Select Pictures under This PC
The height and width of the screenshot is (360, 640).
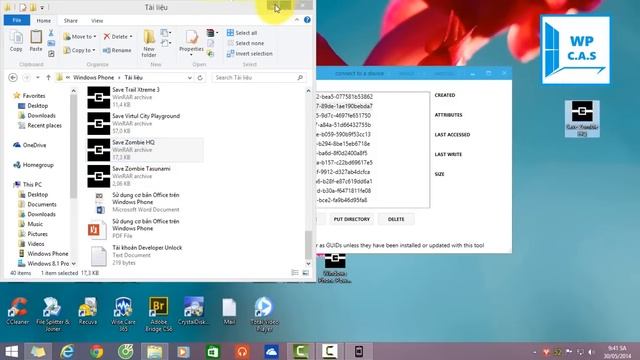tap(33, 234)
